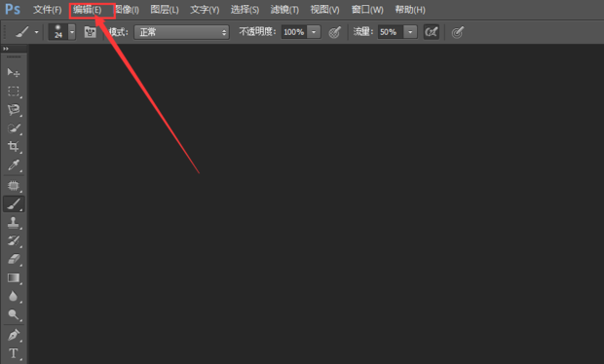Click the flow 50% value field
604x364 pixels.
[391, 32]
